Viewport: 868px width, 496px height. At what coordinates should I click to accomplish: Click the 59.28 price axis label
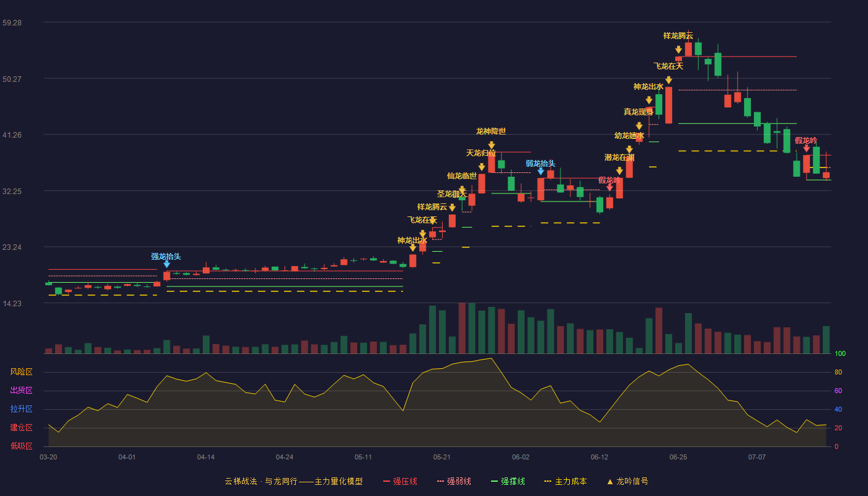12,23
